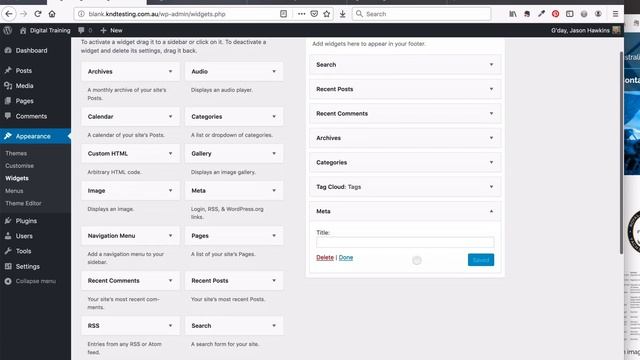Go to browser Home
The image size is (640, 360).
tap(52, 14)
